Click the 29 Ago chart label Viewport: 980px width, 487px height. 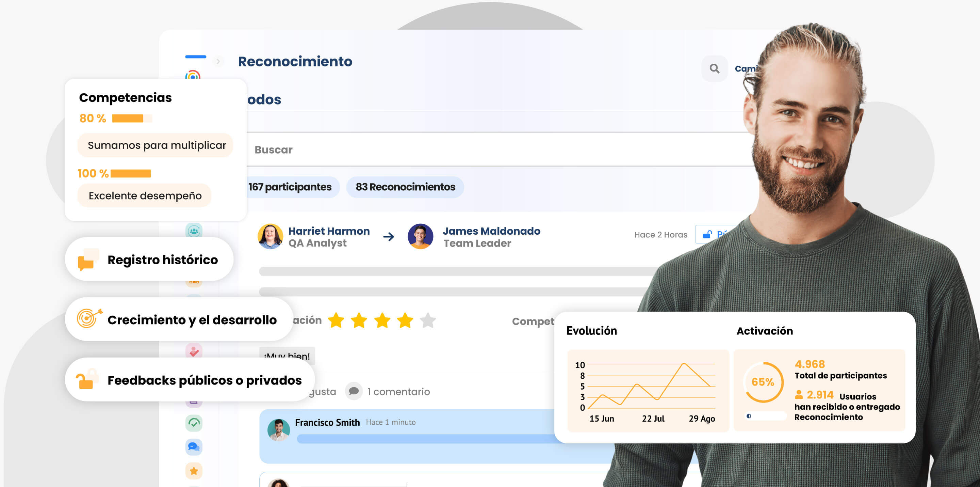point(702,419)
